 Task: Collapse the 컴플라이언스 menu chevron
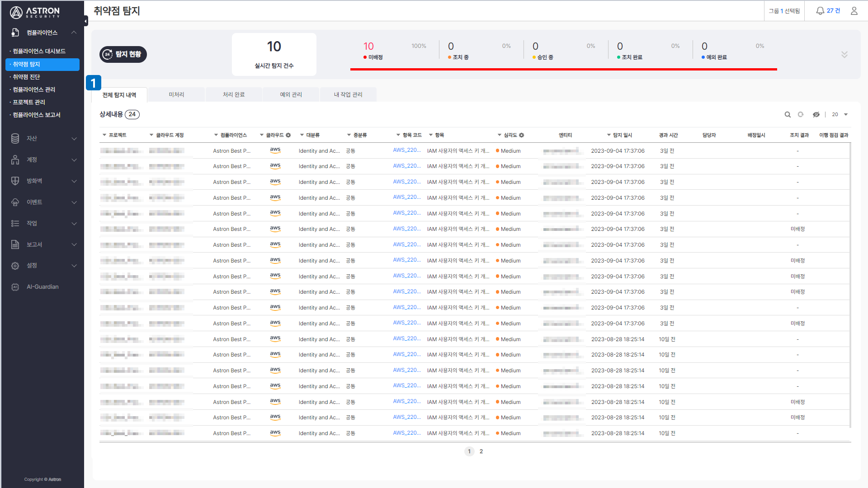74,33
